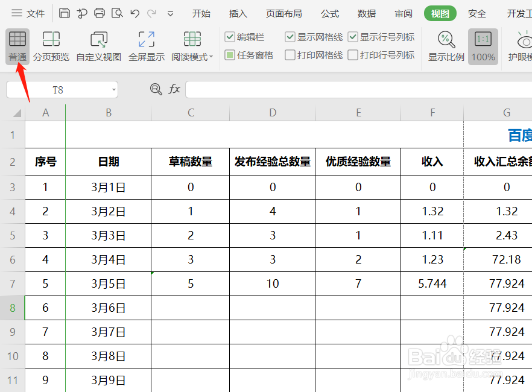Image resolution: width=532 pixels, height=392 pixels.
Task: Click the Save icon in quick access toolbar
Action: point(65,12)
